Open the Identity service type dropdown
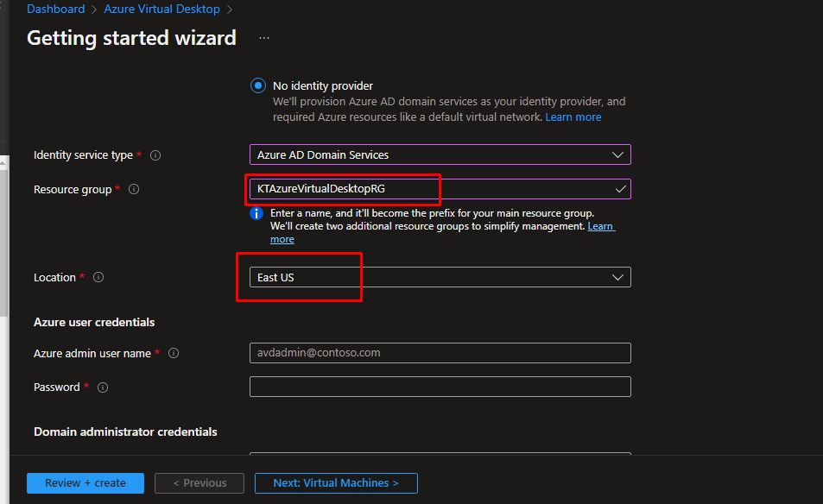The width and height of the screenshot is (823, 504). pyautogui.click(x=440, y=155)
